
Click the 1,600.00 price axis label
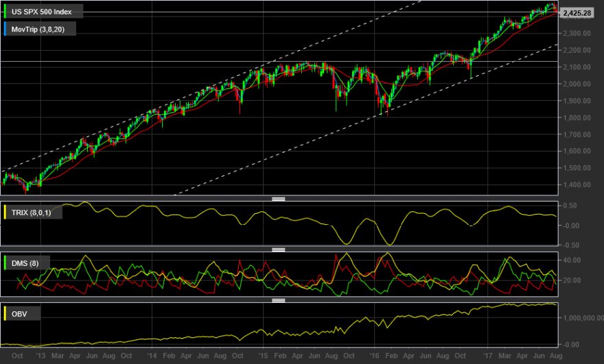coord(577,151)
